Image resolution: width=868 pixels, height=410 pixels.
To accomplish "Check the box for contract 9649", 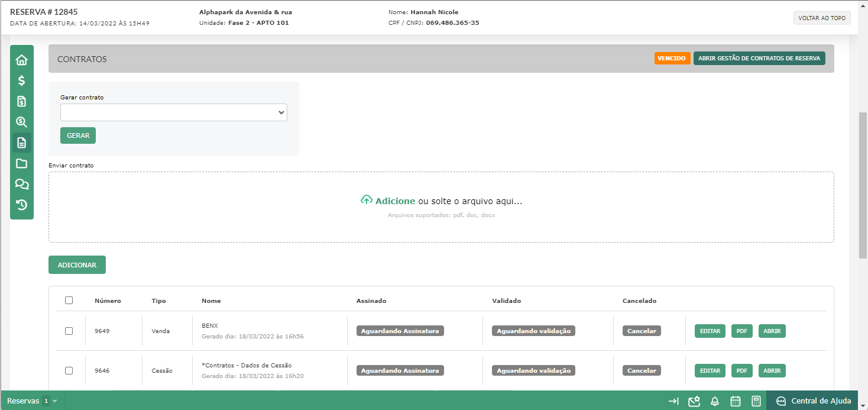I will (69, 331).
